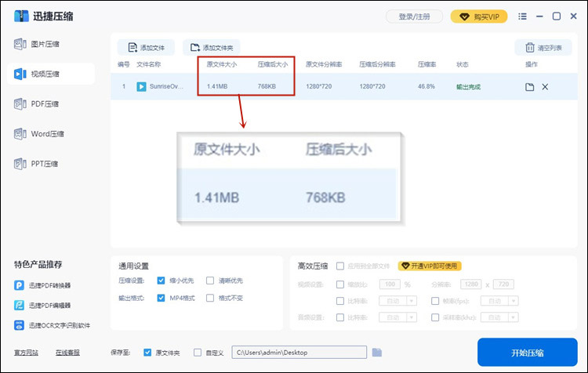Viewport: 588px width, 373px height.
Task: Open 迅捷PDF编辑器 recommended product
Action: (x=42, y=305)
